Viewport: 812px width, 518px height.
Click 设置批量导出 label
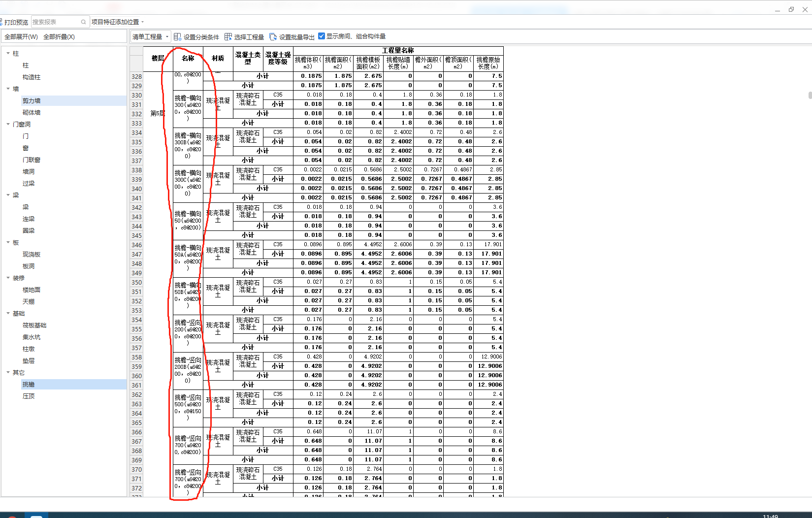[x=297, y=37]
